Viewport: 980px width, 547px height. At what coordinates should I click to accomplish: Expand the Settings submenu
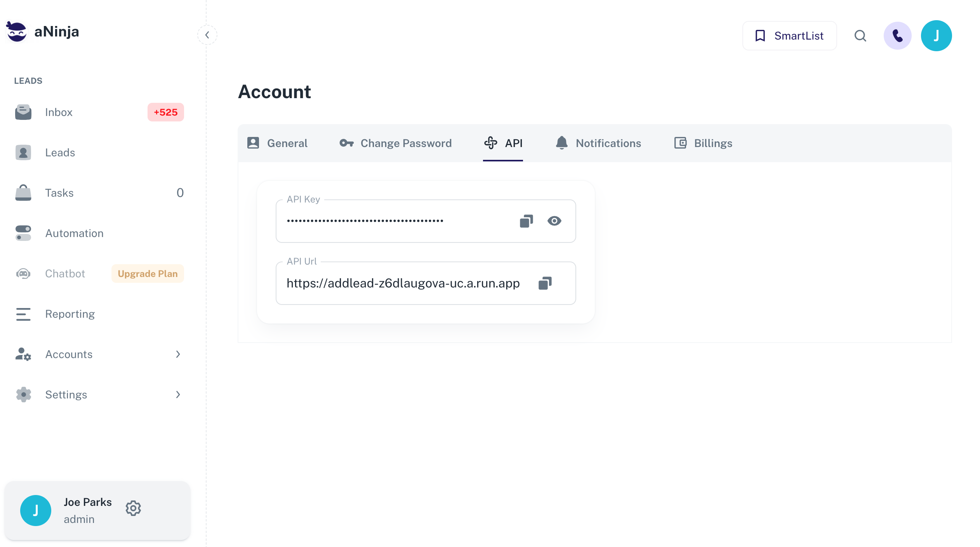178,395
